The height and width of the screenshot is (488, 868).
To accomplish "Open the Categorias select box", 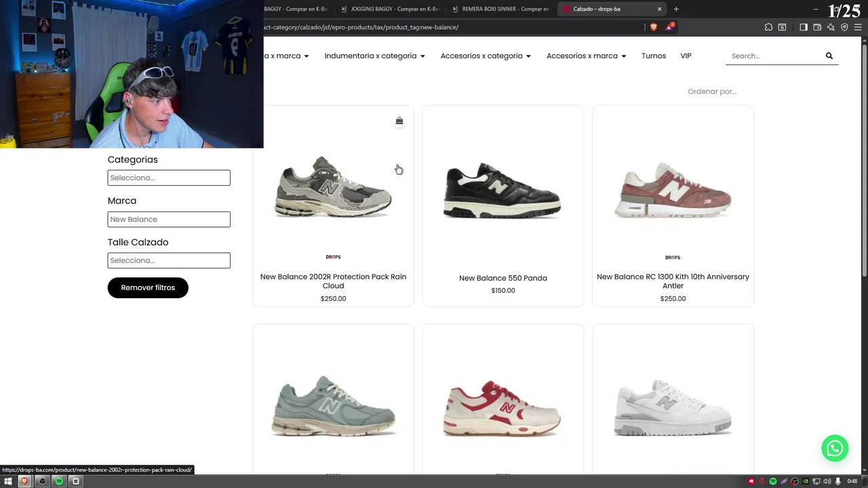I will 169,178.
